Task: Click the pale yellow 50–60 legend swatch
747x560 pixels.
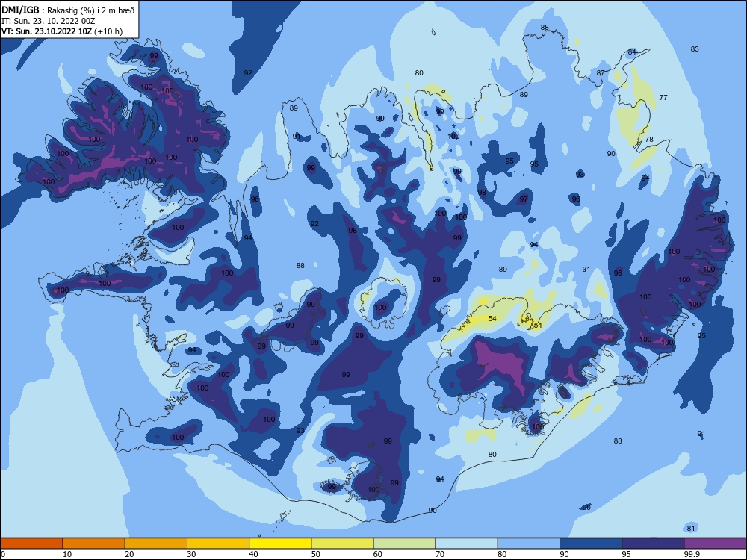Action: point(343,544)
